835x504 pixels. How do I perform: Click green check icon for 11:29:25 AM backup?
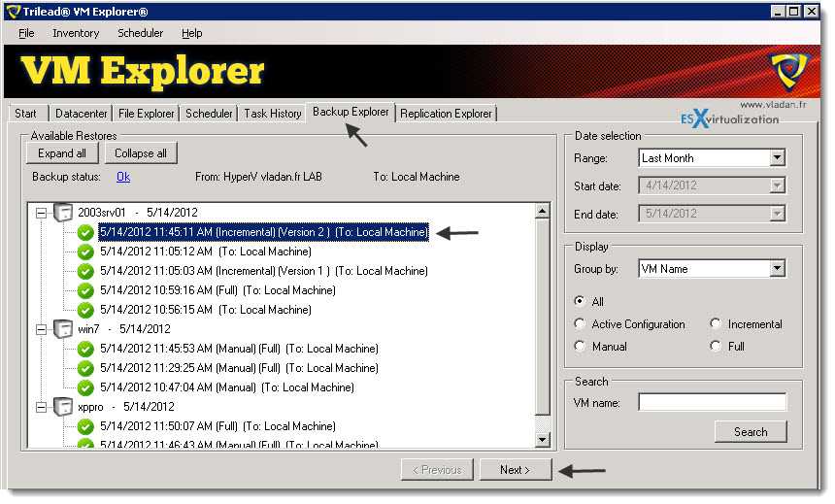tap(85, 368)
